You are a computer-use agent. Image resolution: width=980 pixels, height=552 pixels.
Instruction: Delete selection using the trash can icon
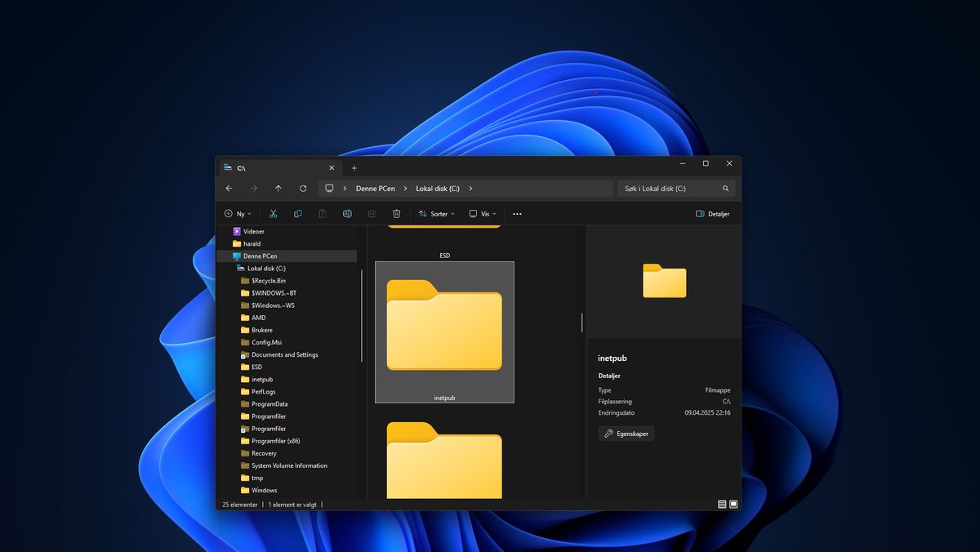coord(396,214)
